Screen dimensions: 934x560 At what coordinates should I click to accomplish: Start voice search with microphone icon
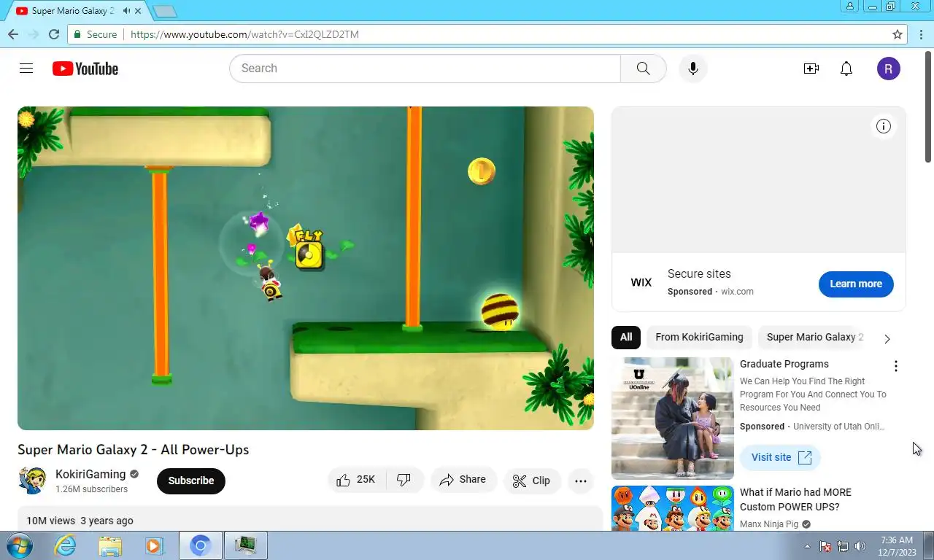tap(692, 69)
